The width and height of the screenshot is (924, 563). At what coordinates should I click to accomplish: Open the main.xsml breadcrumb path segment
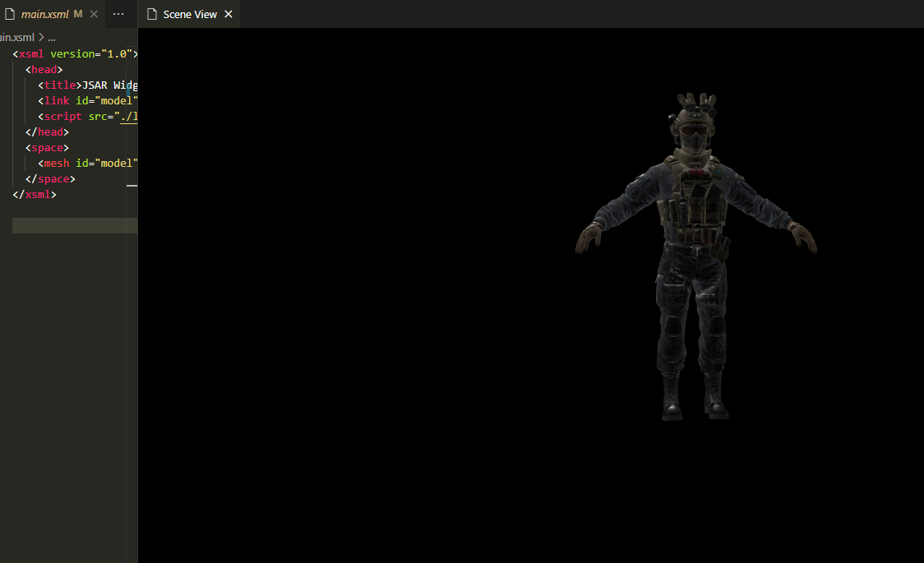(17, 38)
